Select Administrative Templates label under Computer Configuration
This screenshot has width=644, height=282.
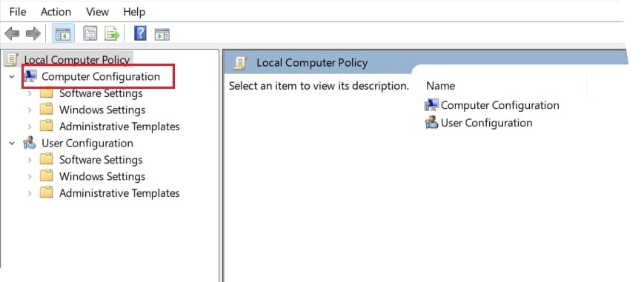[x=119, y=127]
